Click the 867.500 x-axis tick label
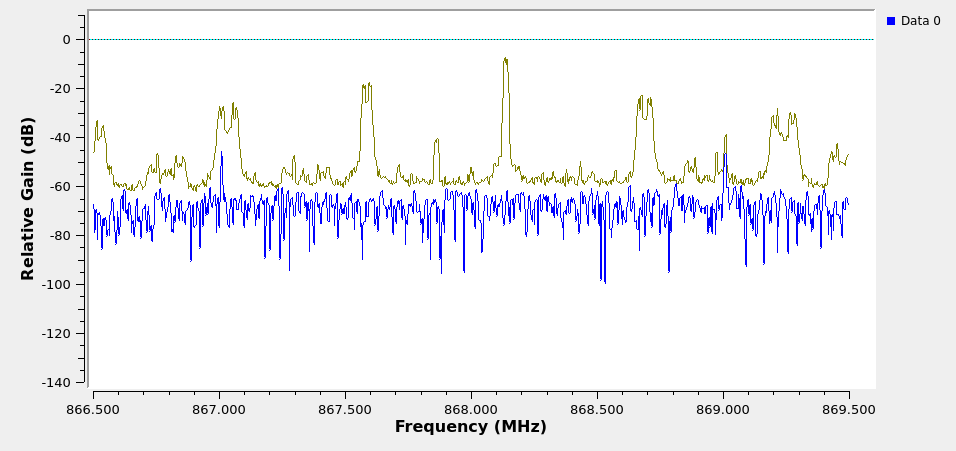Screen dimensions: 956x451 click(x=345, y=408)
